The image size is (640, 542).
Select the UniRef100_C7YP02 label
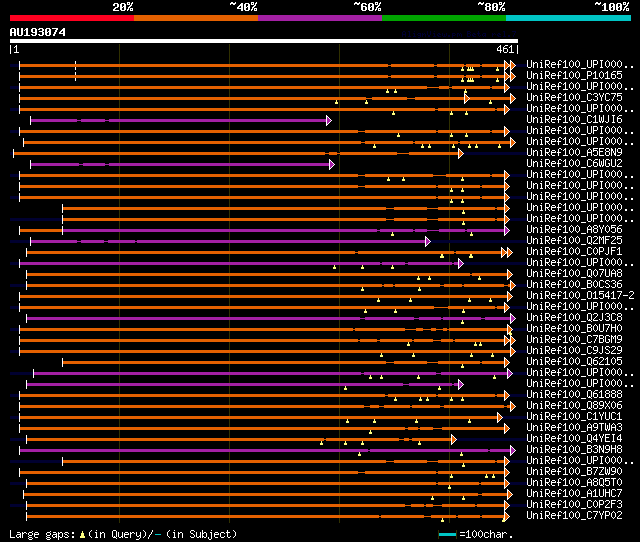pos(574,516)
